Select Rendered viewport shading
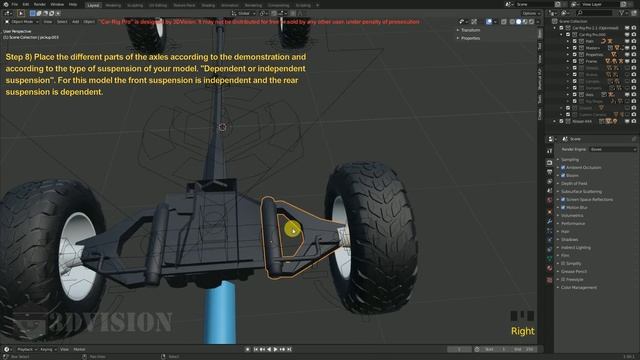Image resolution: width=640 pixels, height=360 pixels. coord(531,22)
